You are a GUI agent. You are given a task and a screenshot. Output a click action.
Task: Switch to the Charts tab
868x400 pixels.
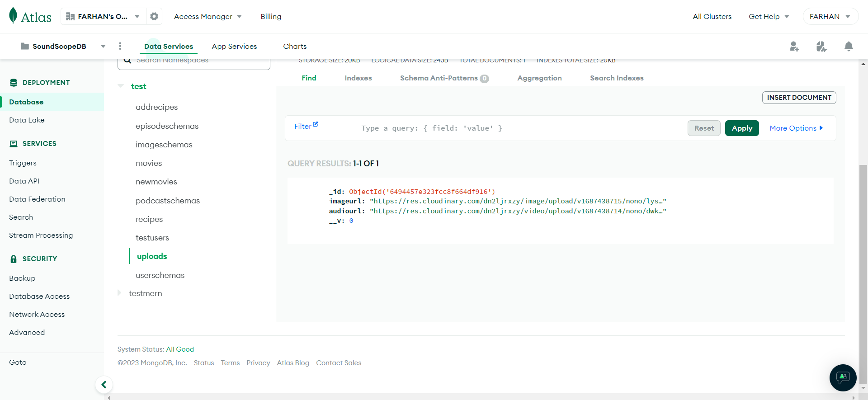pyautogui.click(x=295, y=46)
